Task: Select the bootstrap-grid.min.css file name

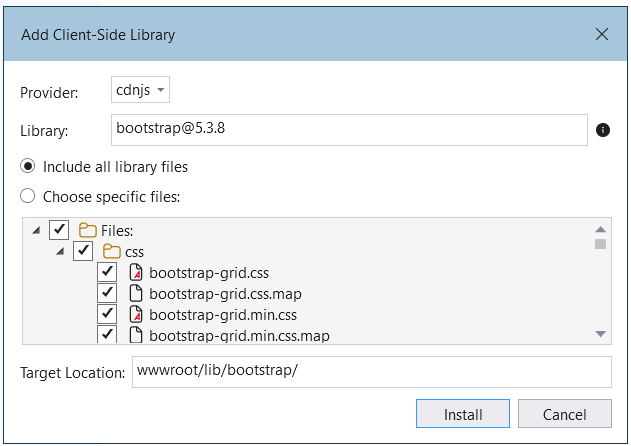Action: 223,315
